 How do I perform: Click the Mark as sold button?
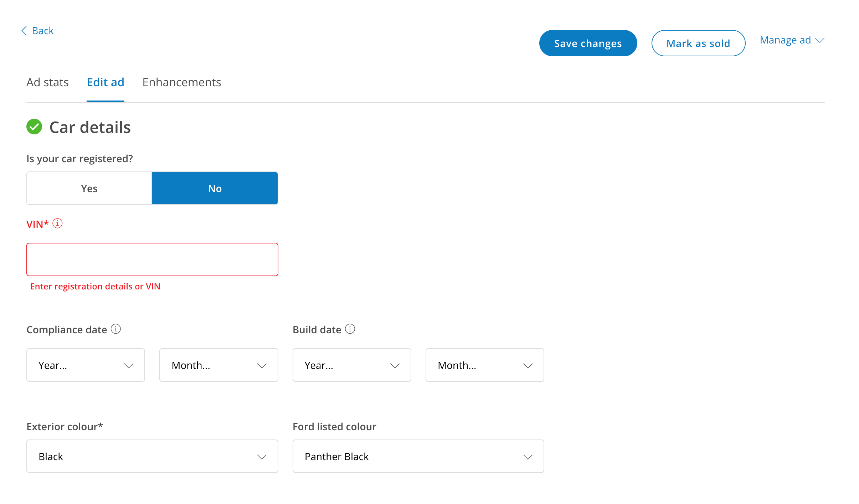(x=698, y=43)
